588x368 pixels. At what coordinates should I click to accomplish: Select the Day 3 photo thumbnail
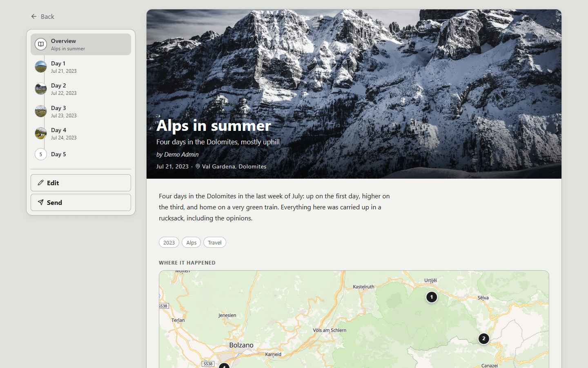coord(41,111)
